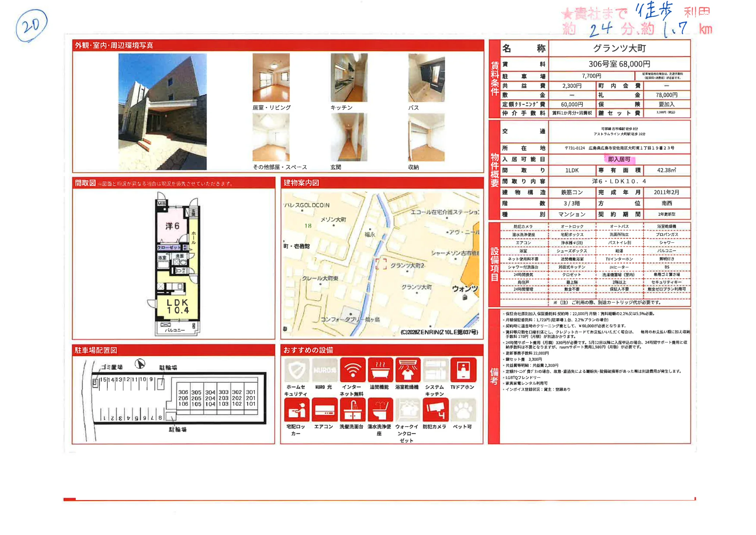Click the highlighted 即入居可 label
The image size is (756, 535).
click(619, 159)
